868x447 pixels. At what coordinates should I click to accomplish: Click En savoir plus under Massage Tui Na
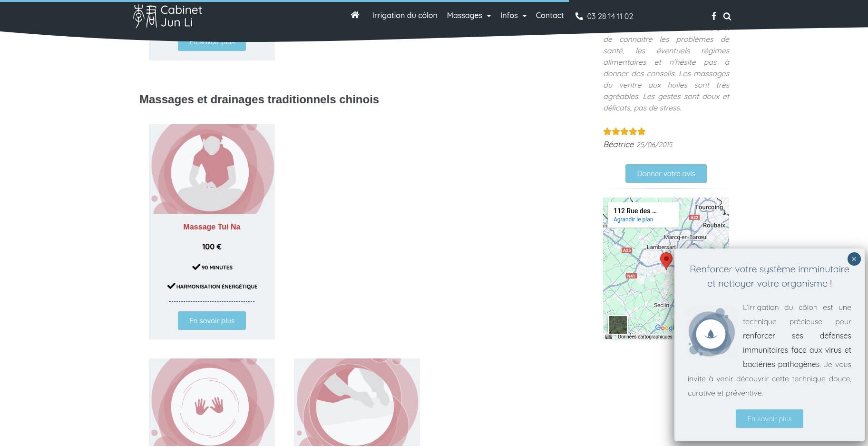click(212, 321)
